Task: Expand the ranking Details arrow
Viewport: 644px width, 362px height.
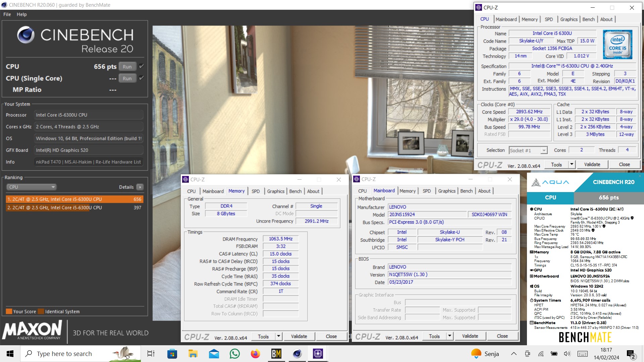Action: coord(140,187)
